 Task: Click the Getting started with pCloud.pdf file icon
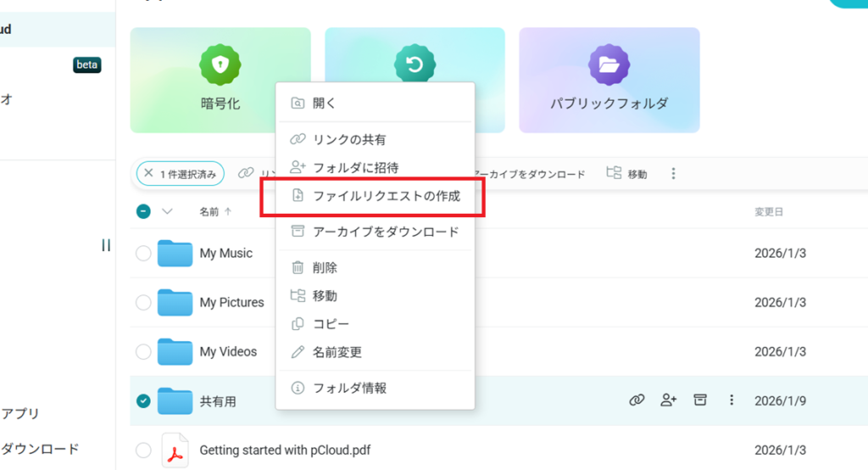pos(175,450)
